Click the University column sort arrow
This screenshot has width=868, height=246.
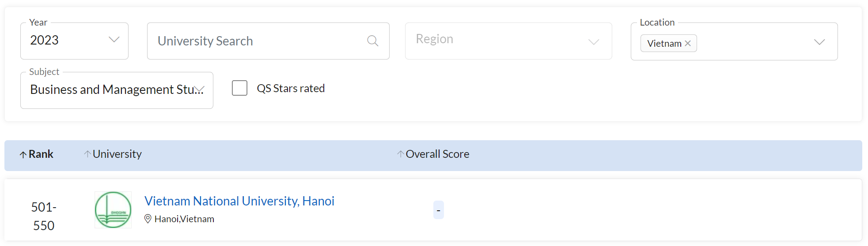pos(87,154)
